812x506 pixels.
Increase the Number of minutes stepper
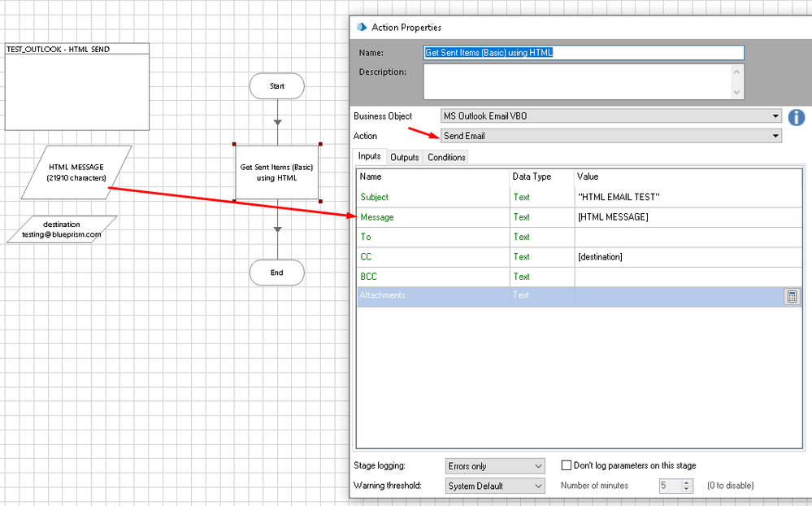point(687,482)
